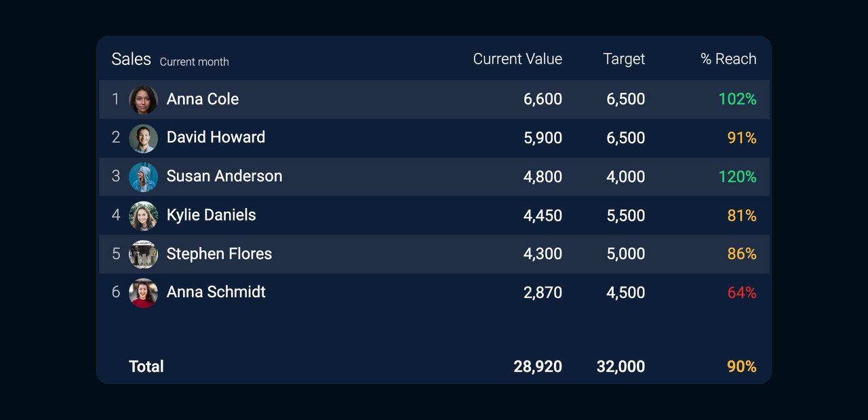Click the Total current value 28,920
Screen dimensions: 868x420
(x=538, y=367)
